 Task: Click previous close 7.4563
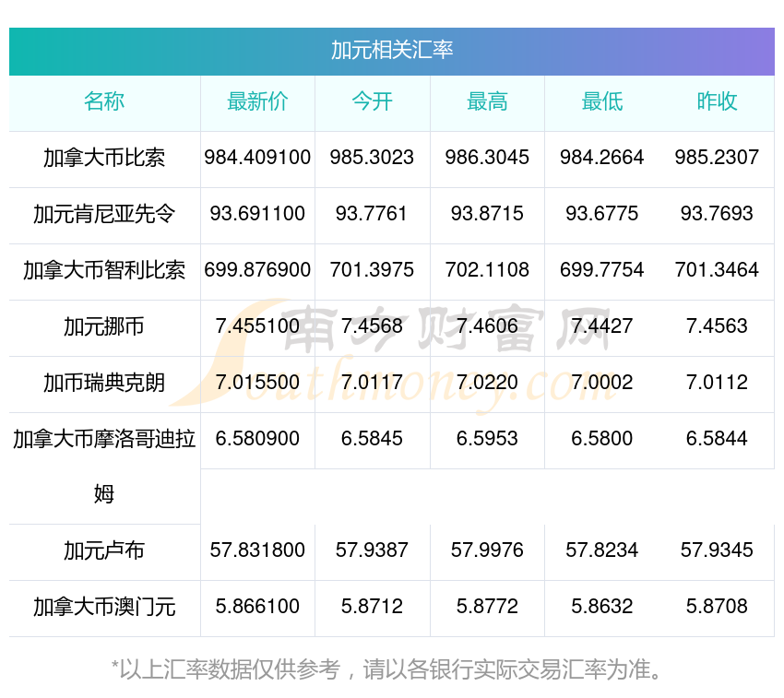click(x=717, y=326)
